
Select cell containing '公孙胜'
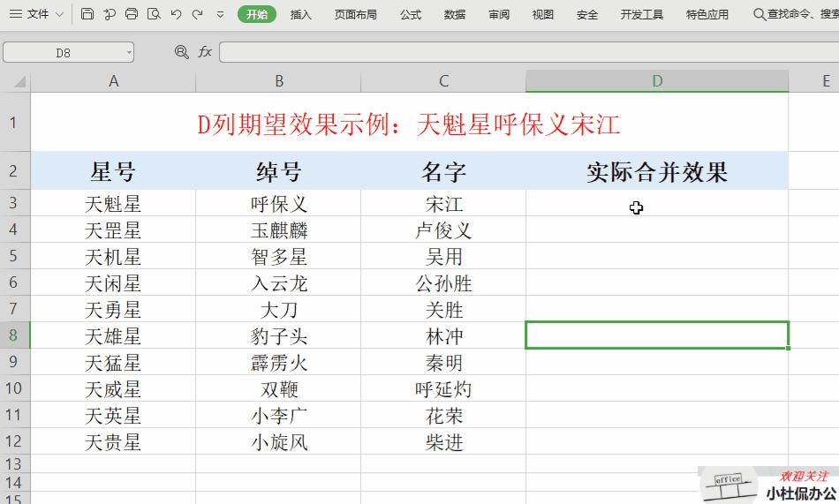click(443, 282)
